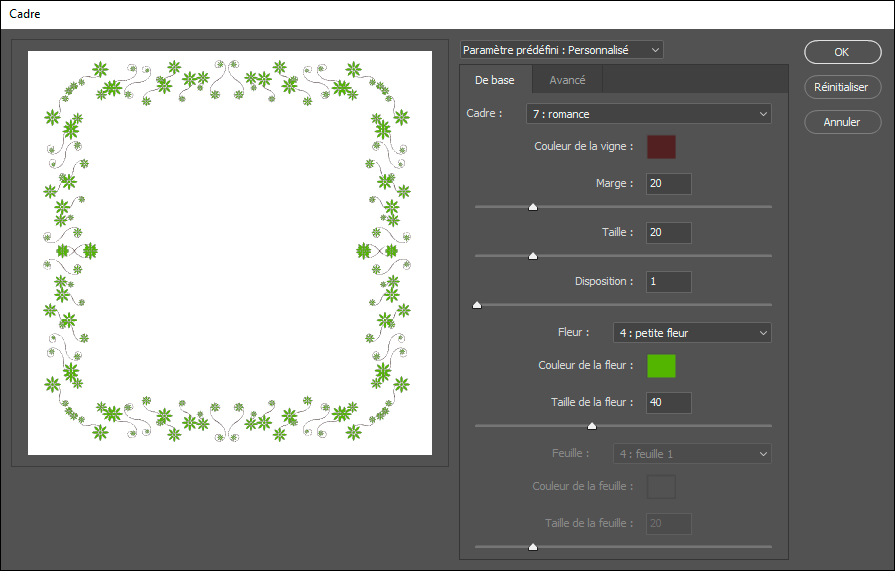Select the De base tab
895x571 pixels.
point(495,80)
